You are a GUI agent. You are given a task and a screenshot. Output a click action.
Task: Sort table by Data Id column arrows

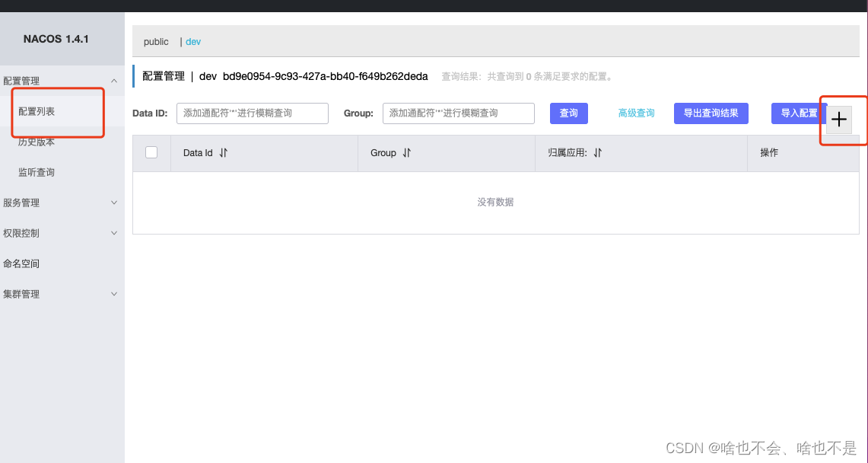pos(223,152)
